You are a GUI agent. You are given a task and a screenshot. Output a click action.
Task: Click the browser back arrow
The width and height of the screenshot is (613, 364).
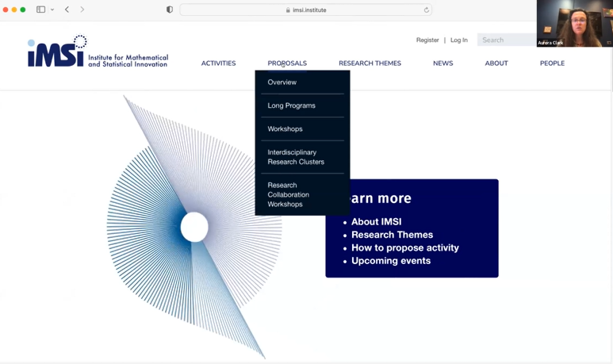[67, 10]
